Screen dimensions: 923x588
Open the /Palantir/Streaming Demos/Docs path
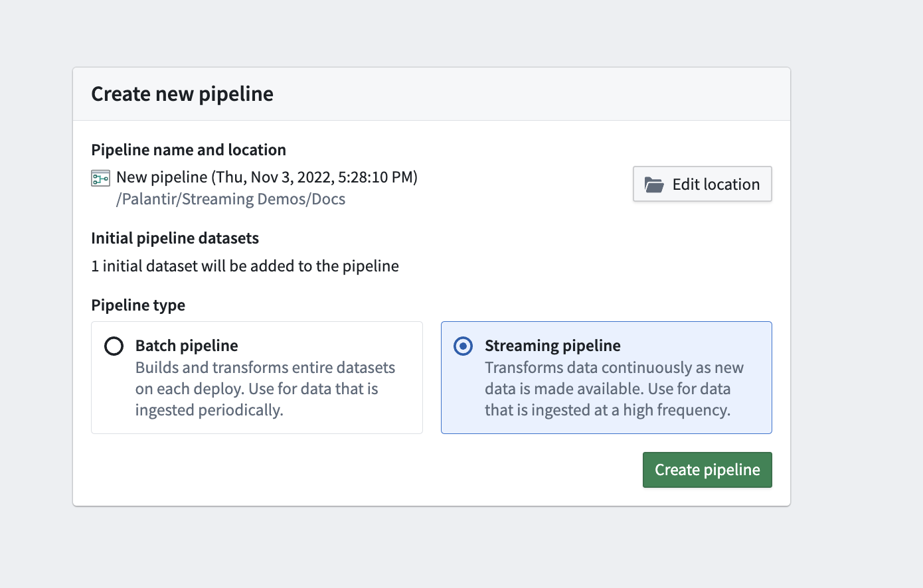click(230, 198)
